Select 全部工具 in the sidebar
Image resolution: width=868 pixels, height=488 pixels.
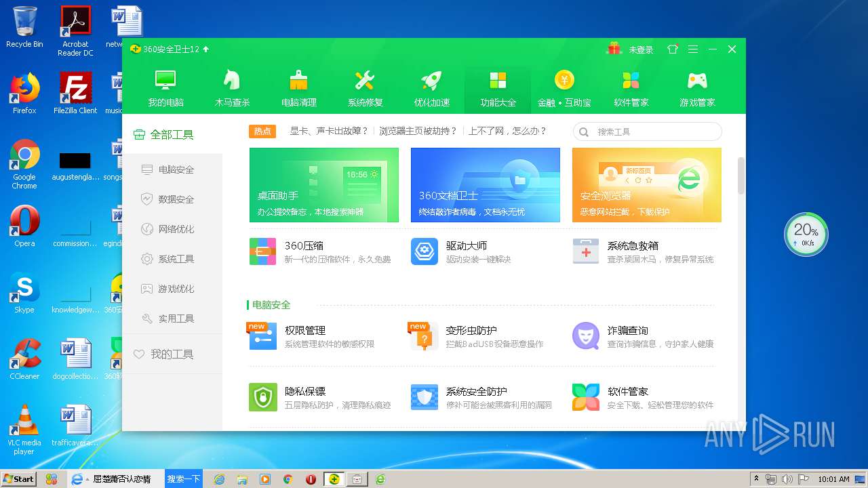coord(172,134)
